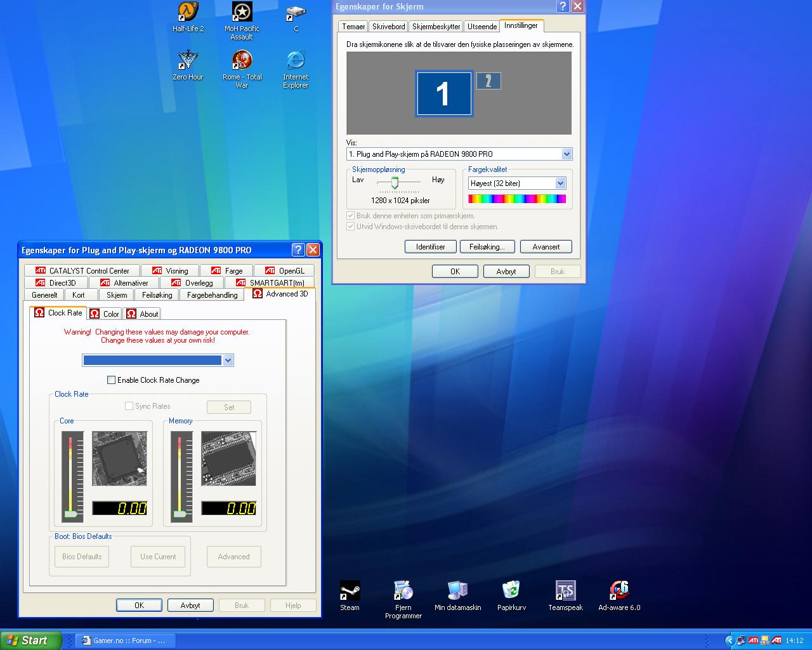The height and width of the screenshot is (650, 812).
Task: Open the Alternativer tab
Action: click(x=124, y=282)
